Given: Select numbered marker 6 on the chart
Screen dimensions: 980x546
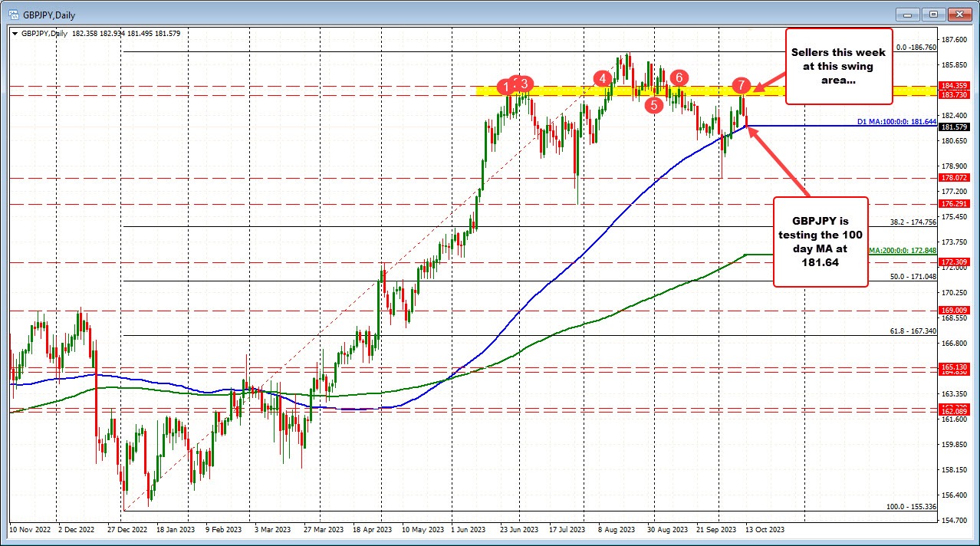Looking at the screenshot, I should [678, 77].
